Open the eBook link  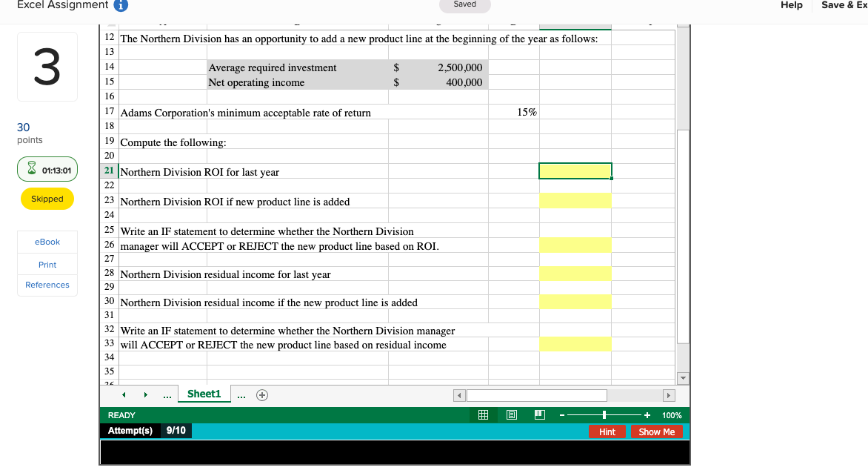click(x=47, y=242)
